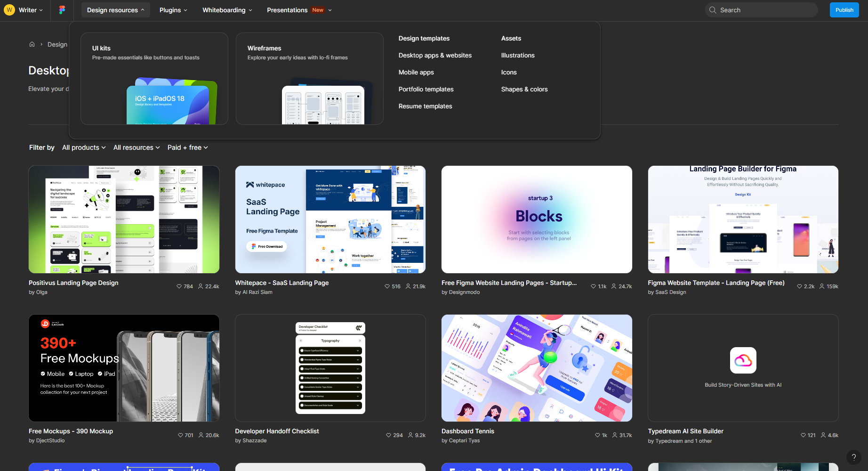Open 390+ Free Mockups thumbnail
Viewport: 868px width, 471px height.
click(124, 368)
